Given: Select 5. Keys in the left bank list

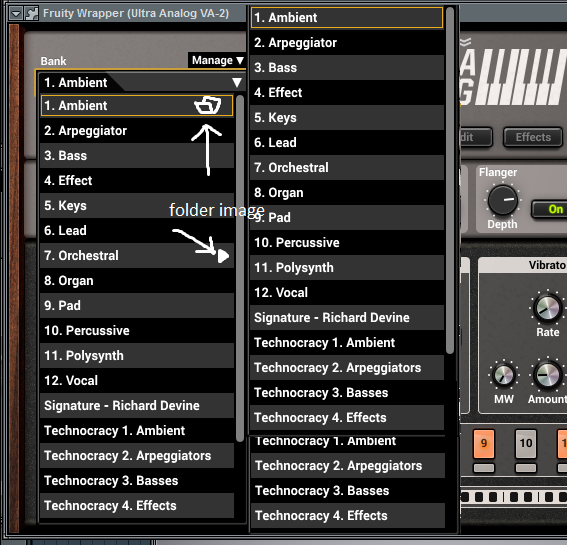Looking at the screenshot, I should [137, 205].
